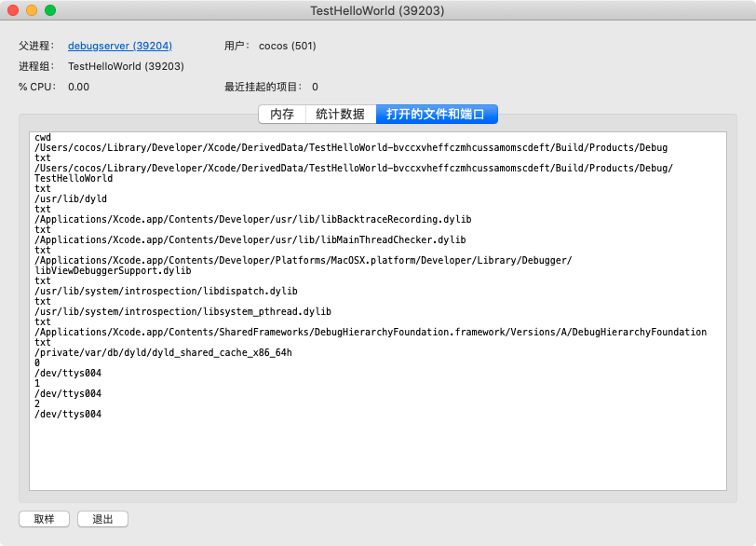The height and width of the screenshot is (546, 756).
Task: Click the dyld_shared_cache_x86_64h path entry
Action: [x=163, y=352]
